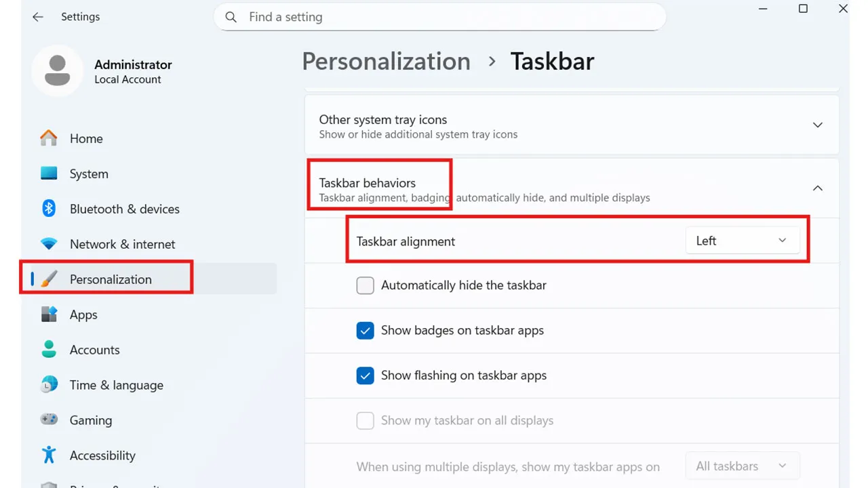Select the Network & internet Wi-Fi icon
The image size is (868, 488).
tap(48, 244)
